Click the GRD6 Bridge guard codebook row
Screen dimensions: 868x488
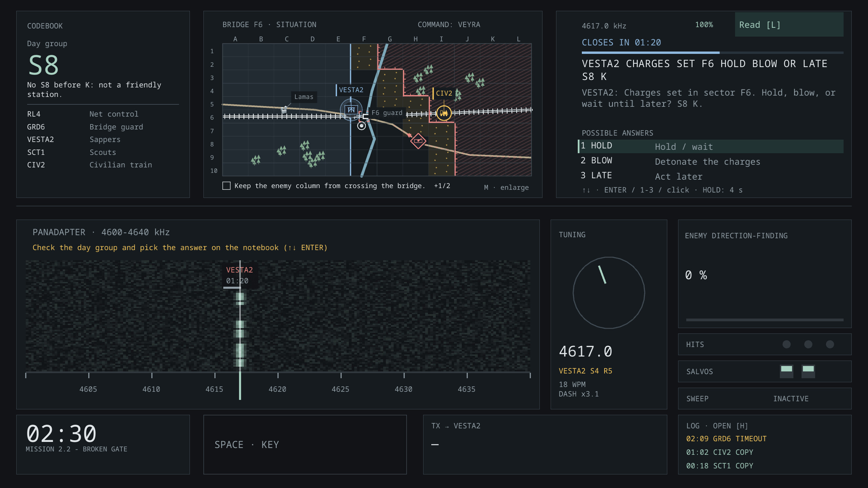pos(103,127)
